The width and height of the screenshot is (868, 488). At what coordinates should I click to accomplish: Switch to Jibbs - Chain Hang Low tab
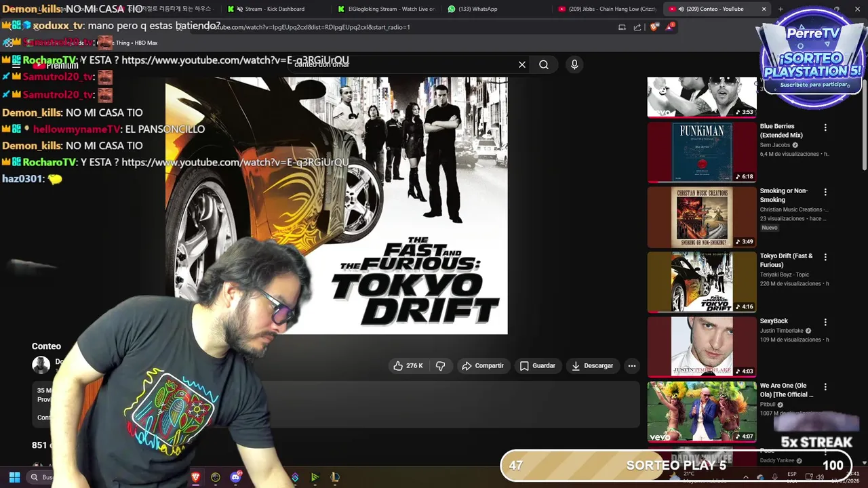[606, 9]
